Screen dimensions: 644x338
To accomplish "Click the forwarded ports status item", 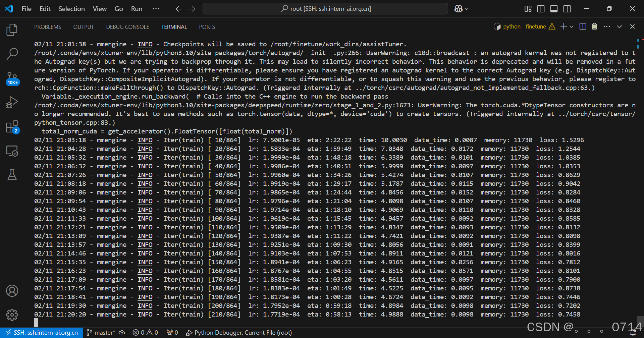I will [172, 333].
